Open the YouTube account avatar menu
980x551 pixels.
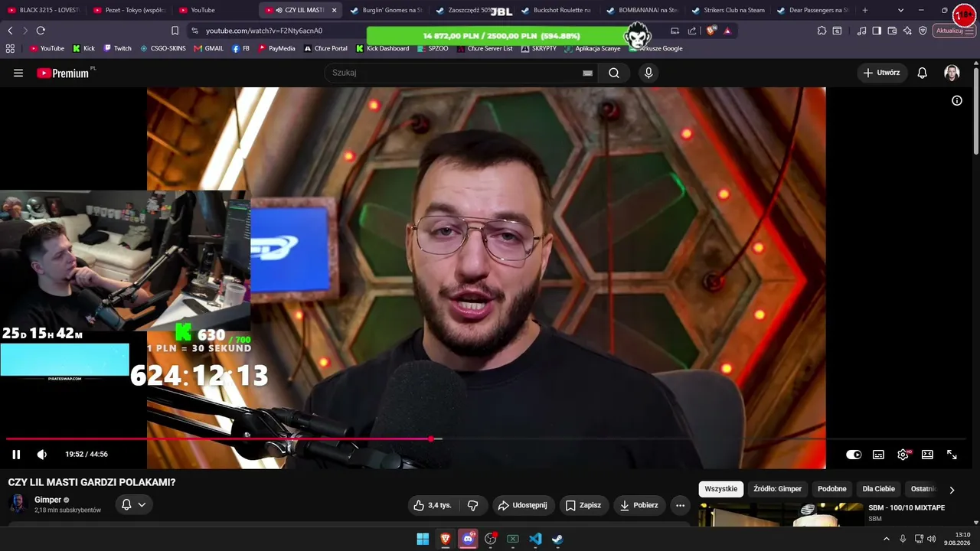pos(952,73)
